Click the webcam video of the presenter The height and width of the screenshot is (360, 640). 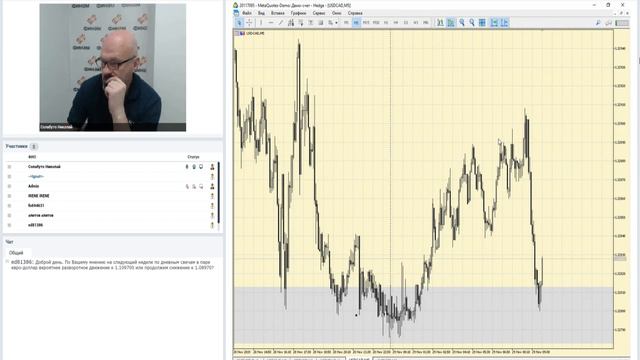point(113,67)
